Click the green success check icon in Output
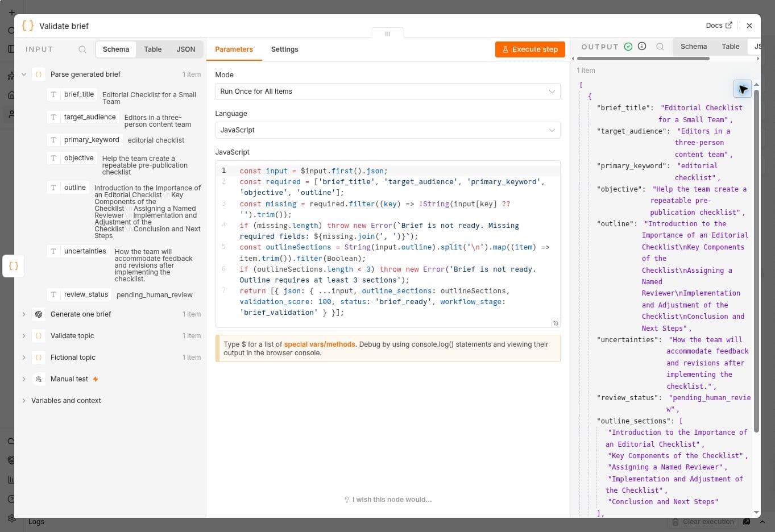Screen dimensions: 775x532 point(628,47)
